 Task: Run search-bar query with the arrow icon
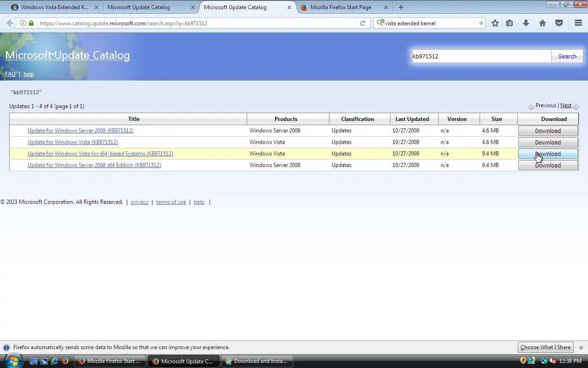tap(481, 23)
